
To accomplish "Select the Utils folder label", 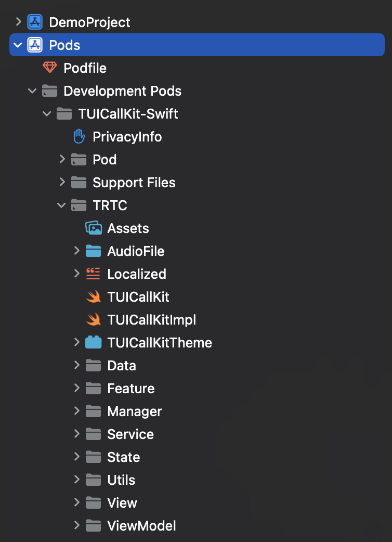I will click(121, 480).
